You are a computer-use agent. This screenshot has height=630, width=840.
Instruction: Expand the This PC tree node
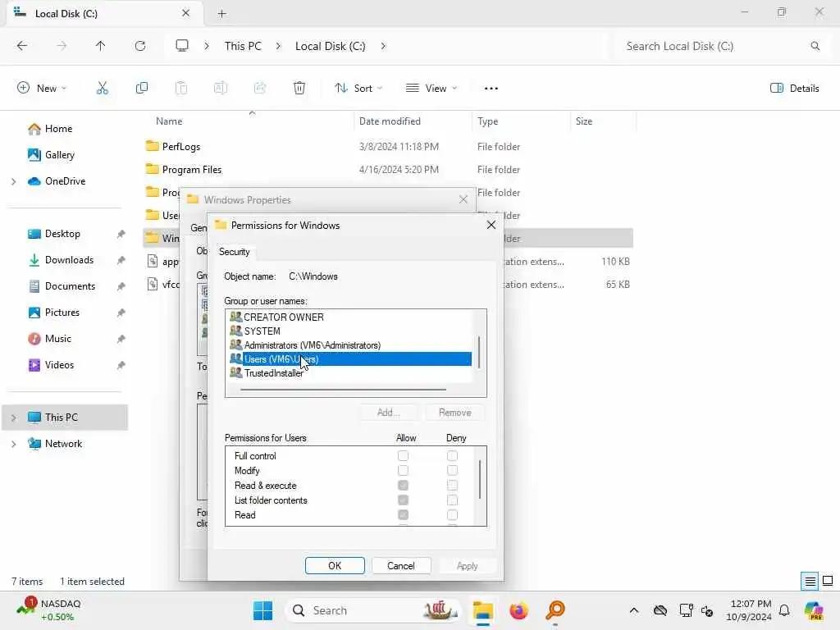point(13,418)
